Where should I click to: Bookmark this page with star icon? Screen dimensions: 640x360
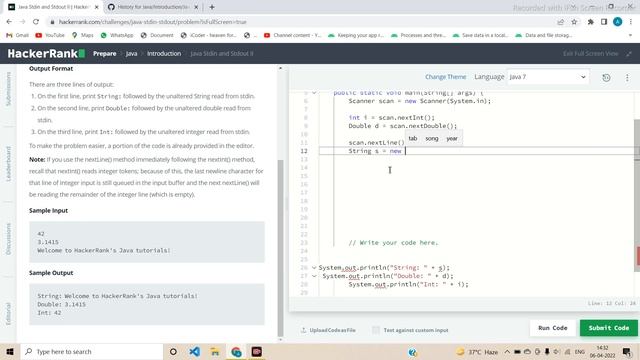[574, 22]
